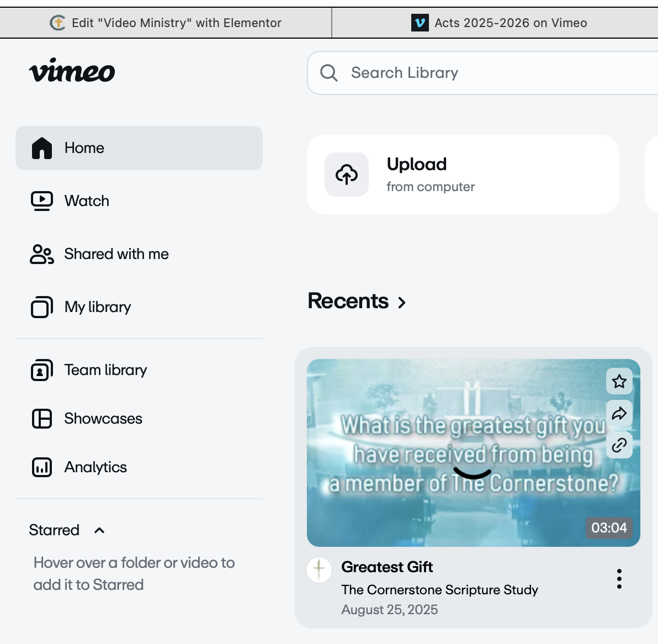Click the cloud upload icon

pyautogui.click(x=347, y=175)
